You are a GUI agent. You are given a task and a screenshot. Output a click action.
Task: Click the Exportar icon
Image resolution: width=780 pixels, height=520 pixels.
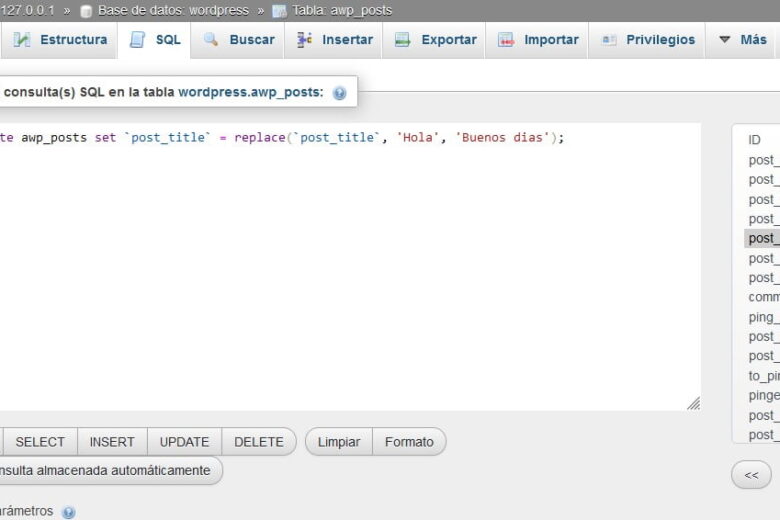(x=402, y=40)
